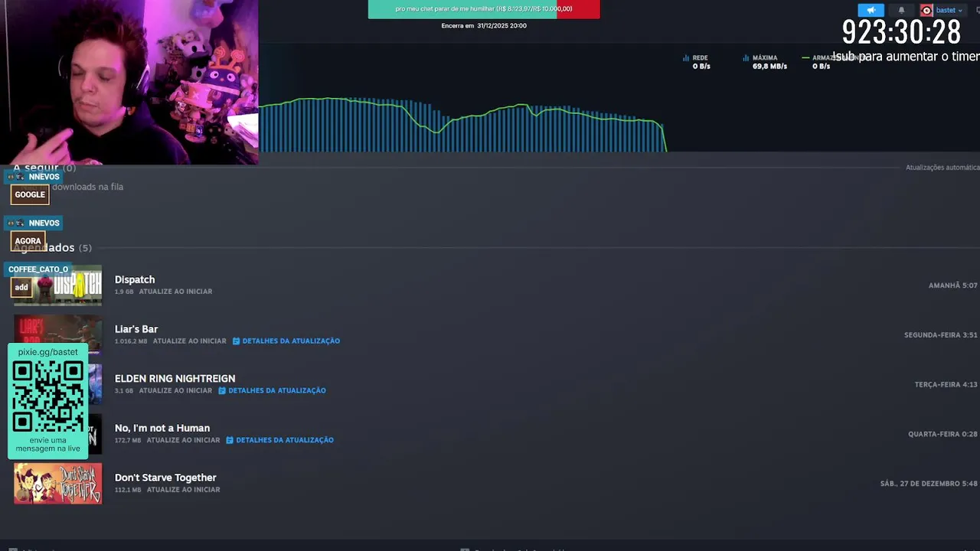This screenshot has height=551, width=980.
Task: Click Liar's Bar schedule 'Segunda-feira 3:51'
Action: (x=940, y=335)
